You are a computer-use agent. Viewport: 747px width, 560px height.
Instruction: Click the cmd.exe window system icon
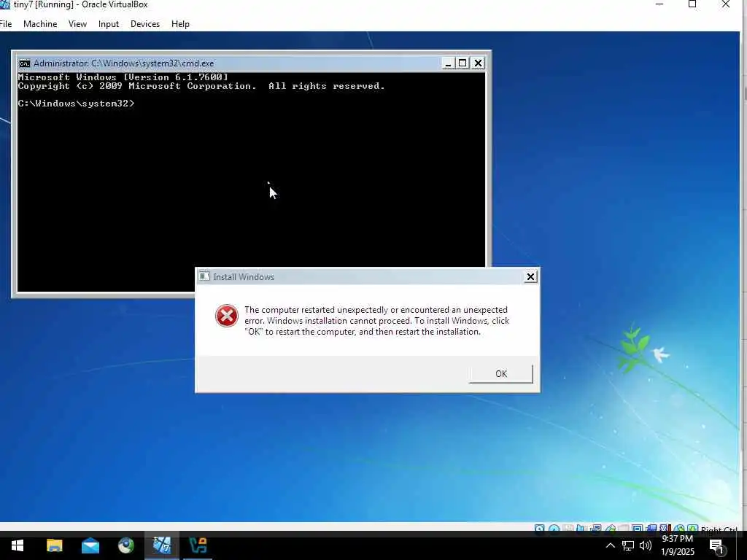coord(24,63)
